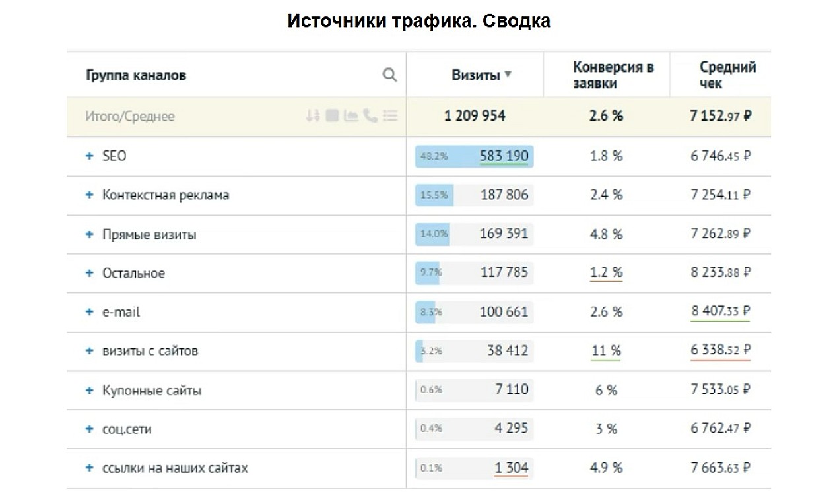
Task: Expand the Контекстная реклама row
Action: [x=90, y=195]
